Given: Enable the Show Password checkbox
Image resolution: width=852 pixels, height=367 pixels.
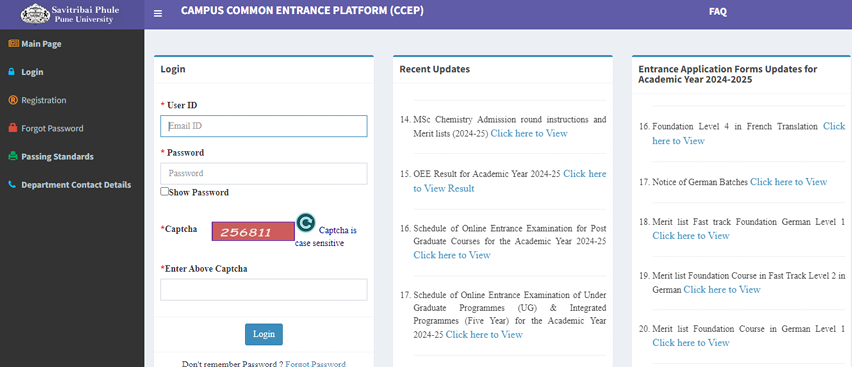Looking at the screenshot, I should pyautogui.click(x=164, y=191).
